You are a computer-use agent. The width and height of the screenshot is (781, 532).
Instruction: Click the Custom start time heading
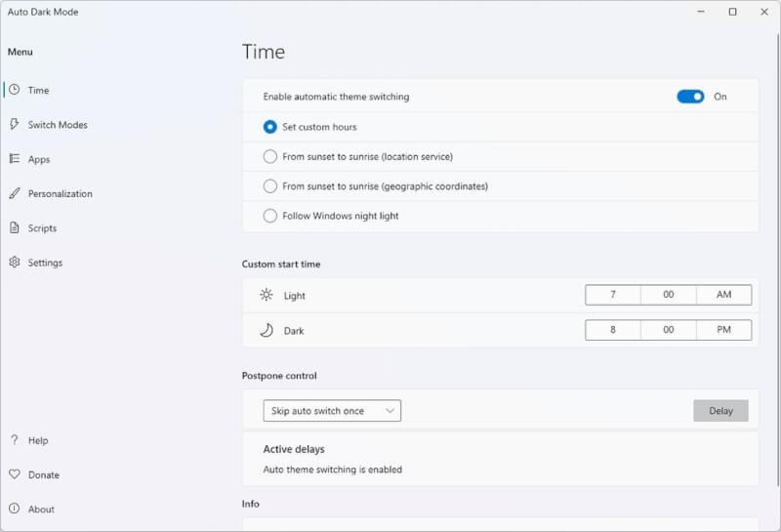click(x=281, y=264)
